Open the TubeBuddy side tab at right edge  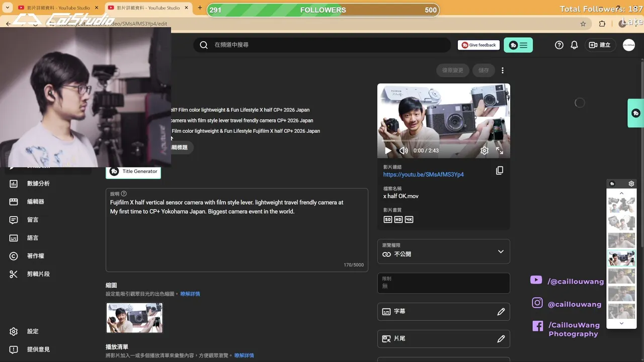(636, 113)
